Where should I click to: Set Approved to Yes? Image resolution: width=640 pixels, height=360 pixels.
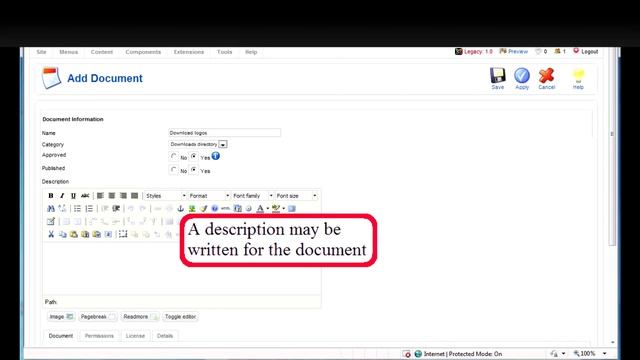click(x=194, y=157)
